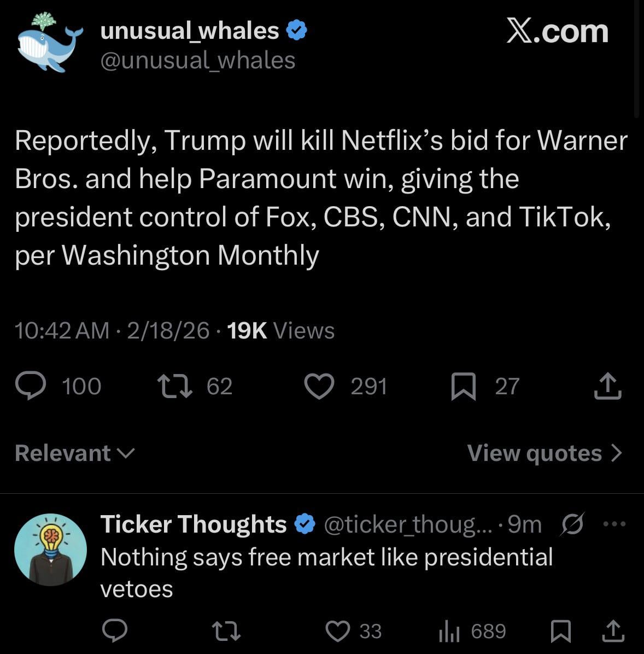This screenshot has height=654, width=644.
Task: Open View quotes link
Action: point(545,453)
